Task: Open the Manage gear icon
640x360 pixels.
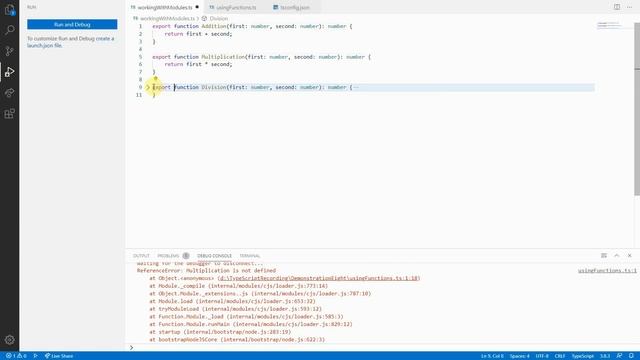Action: [9, 340]
